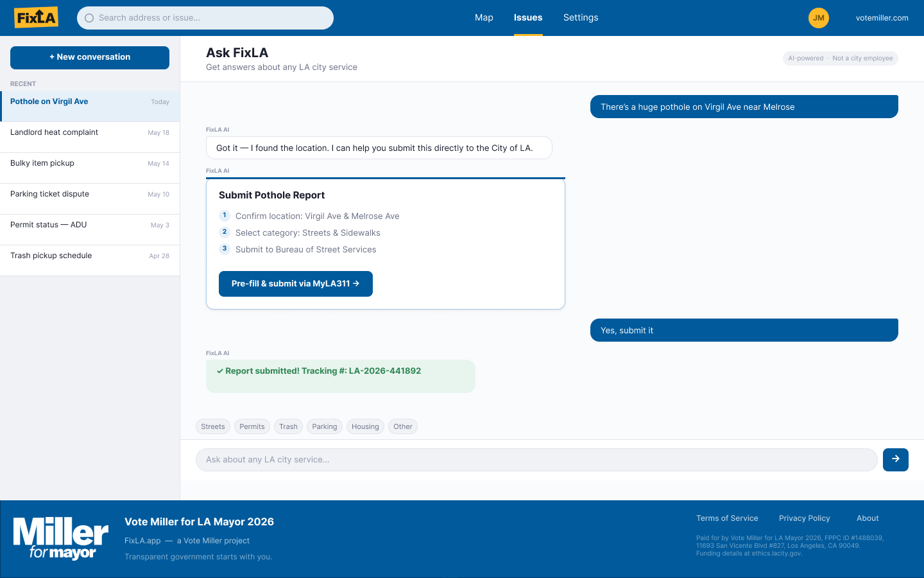Open Privacy Policy link
The image size is (924, 578).
[805, 518]
